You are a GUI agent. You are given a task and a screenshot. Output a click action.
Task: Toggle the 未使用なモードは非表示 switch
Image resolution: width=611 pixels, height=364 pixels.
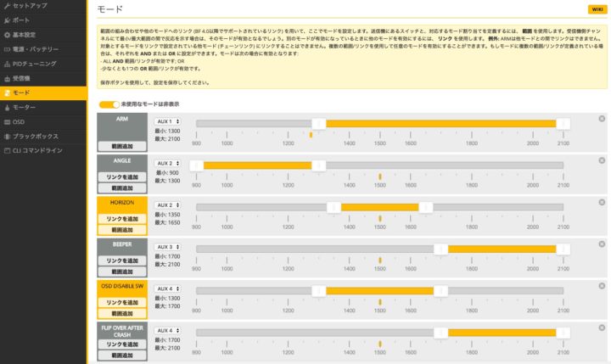109,104
